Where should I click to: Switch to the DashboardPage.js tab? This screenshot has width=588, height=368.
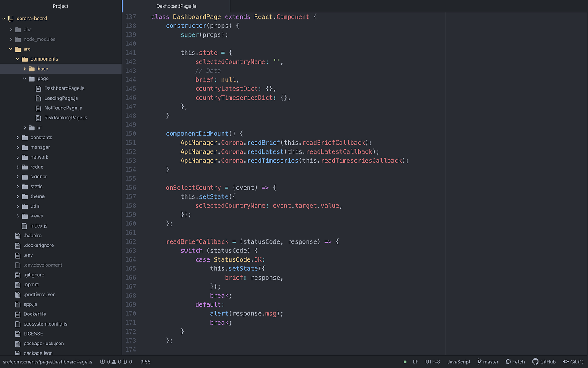(176, 6)
